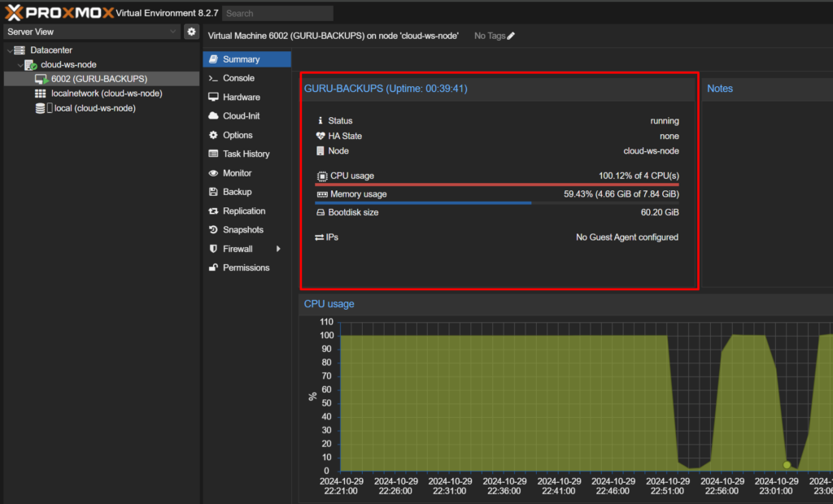The height and width of the screenshot is (504, 833).
Task: Click the IPs exchange arrows icon
Action: [319, 237]
